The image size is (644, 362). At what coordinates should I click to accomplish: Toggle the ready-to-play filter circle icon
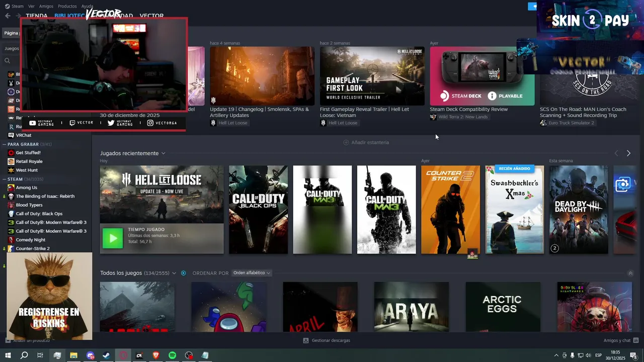click(184, 273)
